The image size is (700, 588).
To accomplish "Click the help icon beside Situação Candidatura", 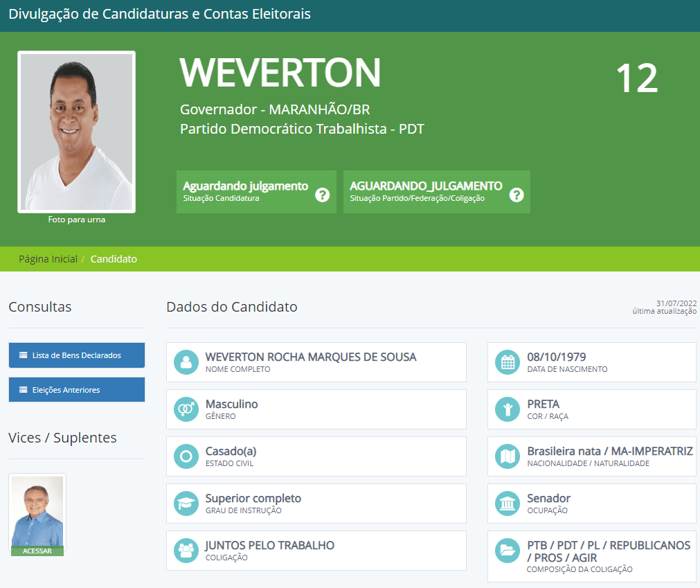I will [322, 195].
